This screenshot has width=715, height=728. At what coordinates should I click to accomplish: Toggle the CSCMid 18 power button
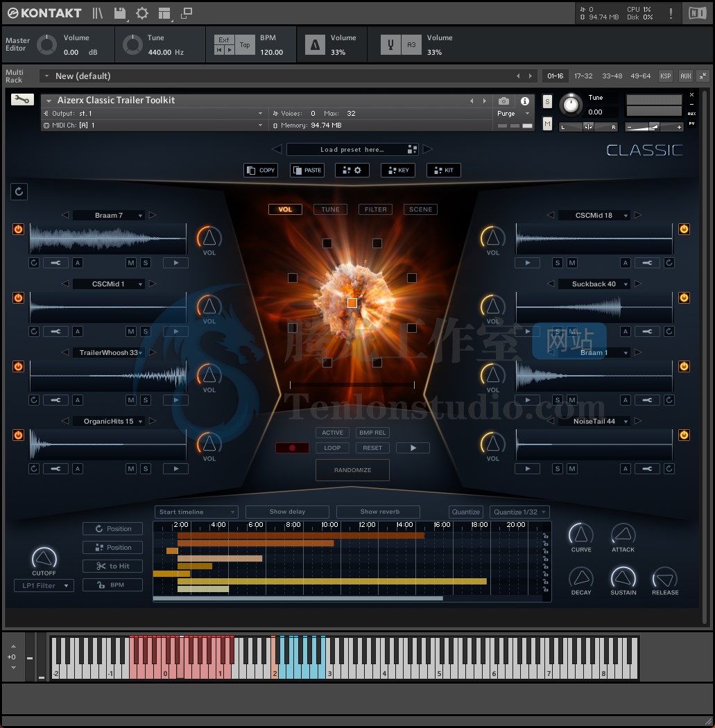click(x=684, y=229)
